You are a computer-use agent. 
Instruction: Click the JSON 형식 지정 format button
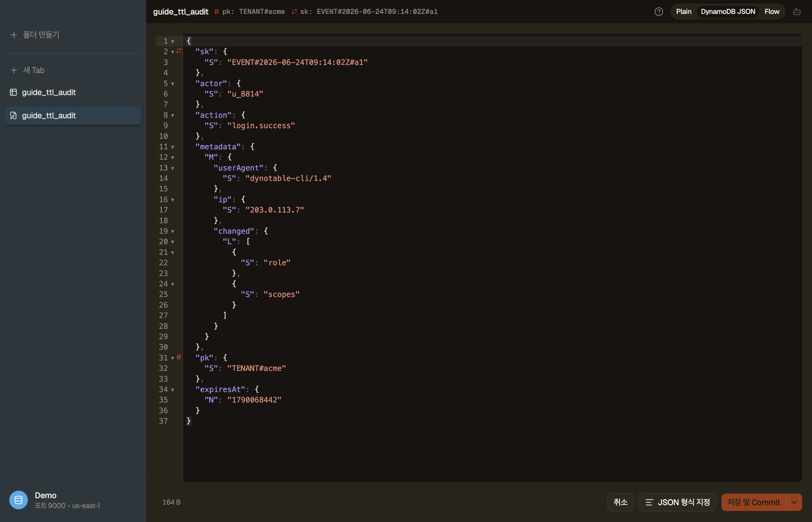tap(677, 502)
